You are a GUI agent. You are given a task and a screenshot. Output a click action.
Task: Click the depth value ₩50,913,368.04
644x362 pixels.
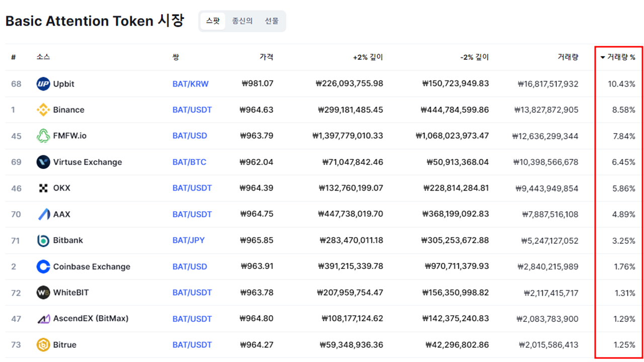[458, 162]
